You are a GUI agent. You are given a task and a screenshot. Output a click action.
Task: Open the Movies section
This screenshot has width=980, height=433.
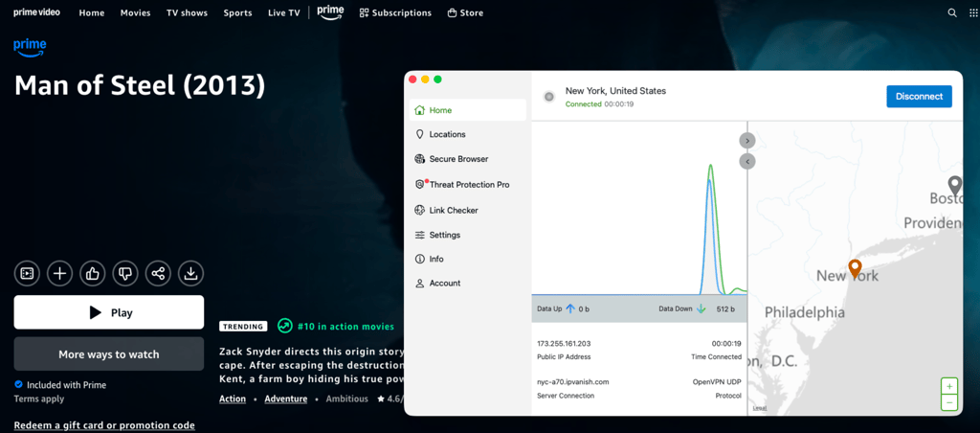tap(136, 12)
